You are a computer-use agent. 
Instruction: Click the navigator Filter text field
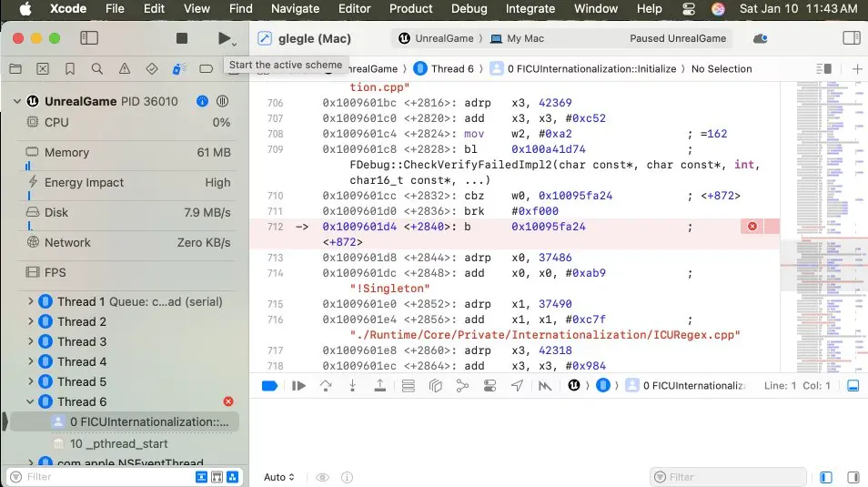pyautogui.click(x=105, y=477)
